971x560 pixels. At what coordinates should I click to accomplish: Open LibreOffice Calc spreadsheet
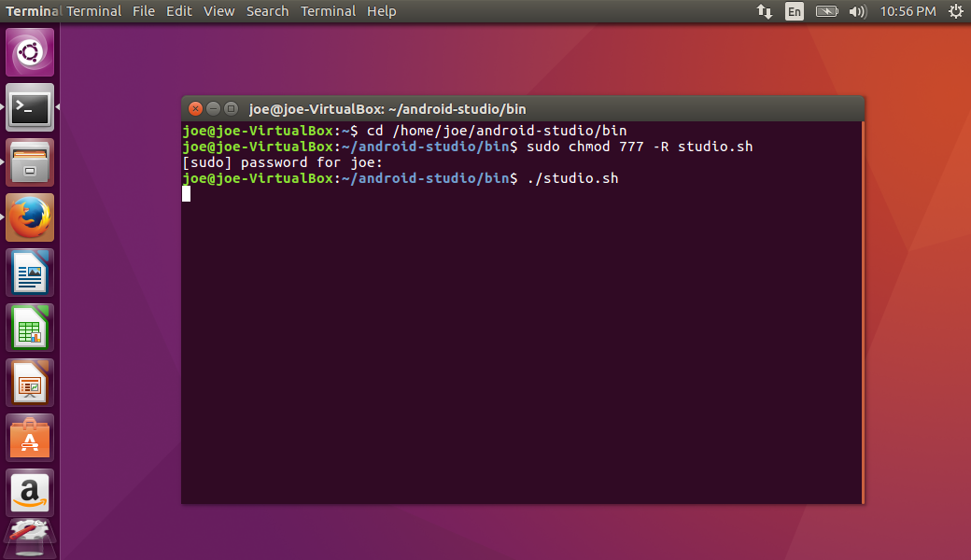coord(30,328)
